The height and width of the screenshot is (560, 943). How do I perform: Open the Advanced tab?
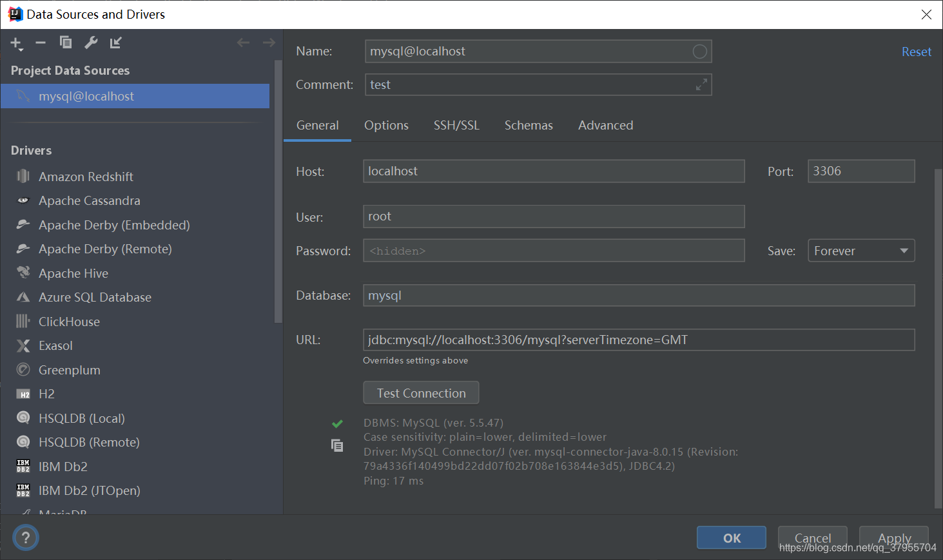click(x=605, y=125)
